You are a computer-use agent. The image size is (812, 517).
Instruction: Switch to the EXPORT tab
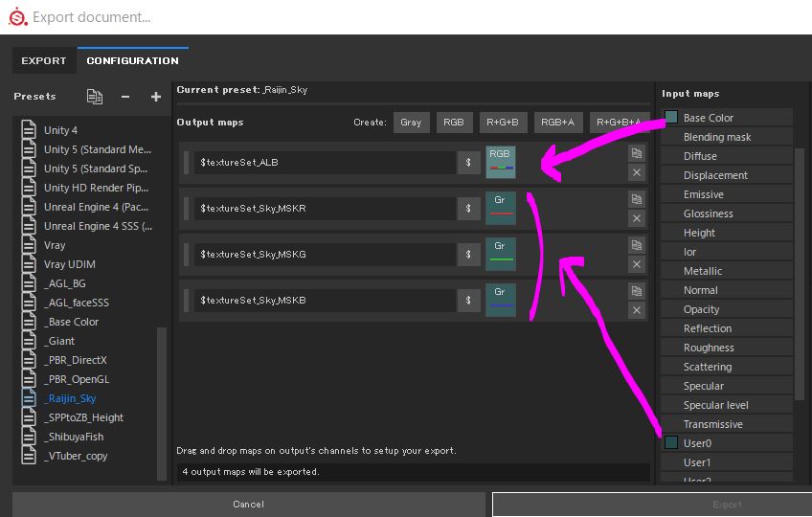click(44, 60)
